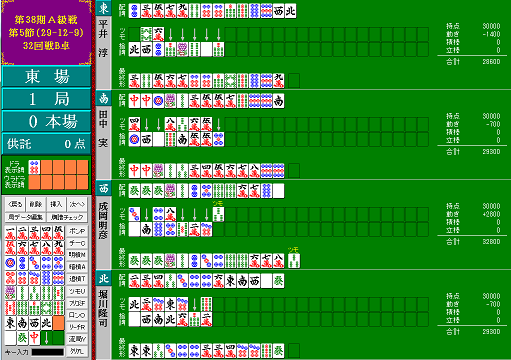Click the ロン O win button

(77, 315)
